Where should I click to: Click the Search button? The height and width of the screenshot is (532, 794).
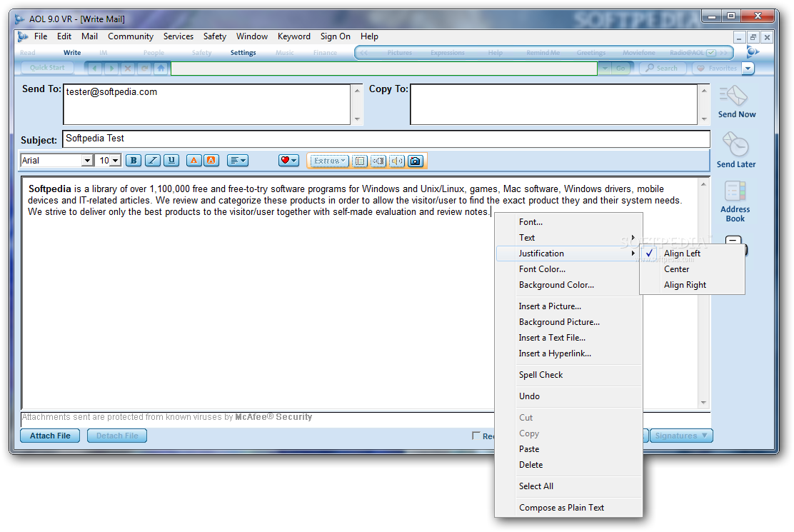coord(662,68)
